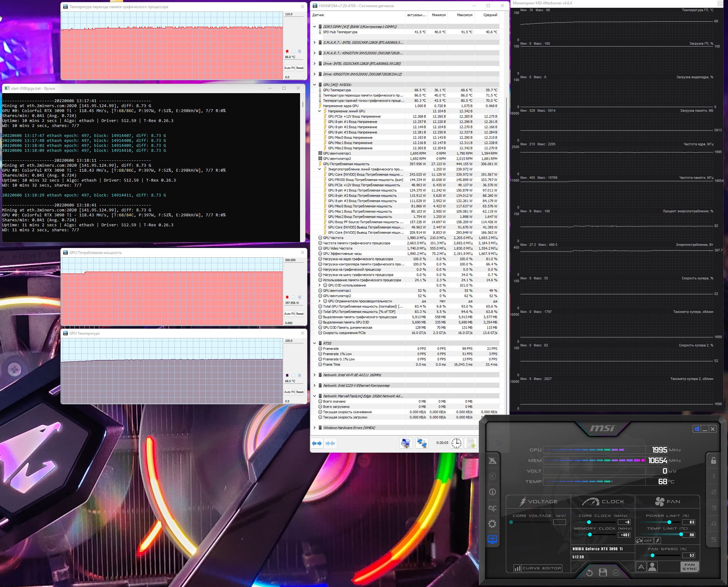Viewport: 728px width, 587px height.
Task: Toggle the profile lock padlock in Afterburner
Action: 713,460
